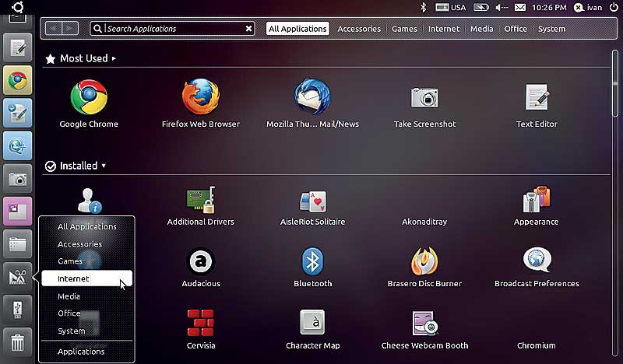Viewport: 623px width, 364px height.
Task: Click the workspace switcher launcher icon
Action: coord(17,212)
